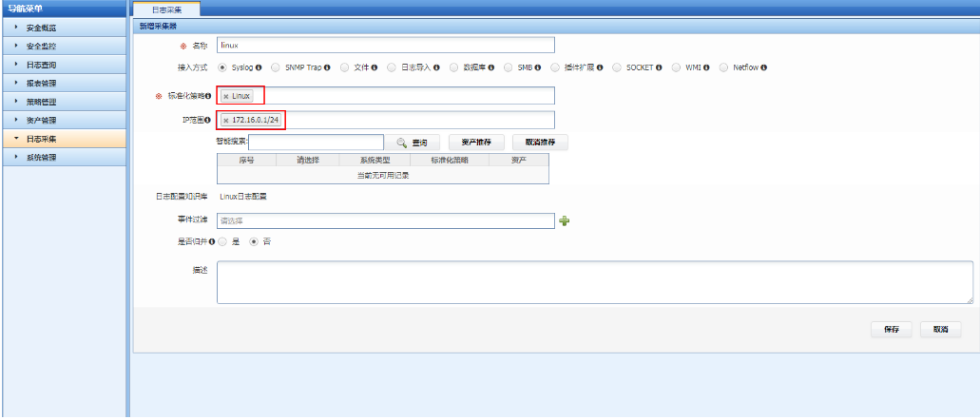This screenshot has height=420, width=980.
Task: Click the info icon beside IP范围 label
Action: (x=208, y=120)
